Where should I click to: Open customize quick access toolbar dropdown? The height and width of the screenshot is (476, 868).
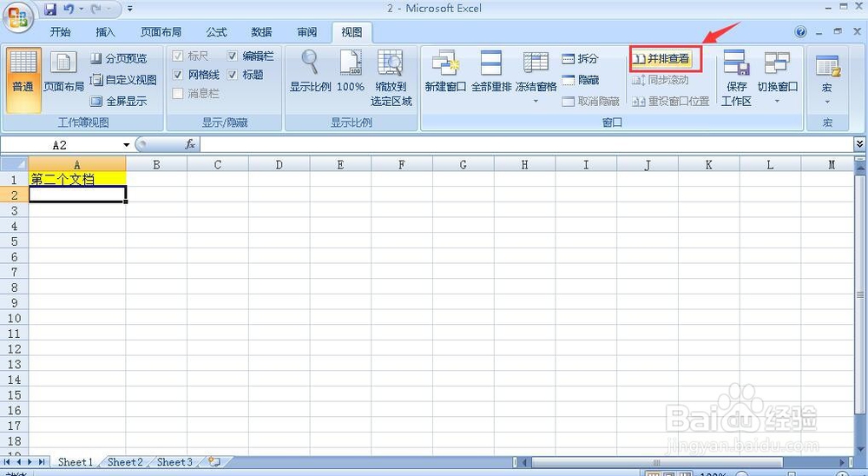tap(130, 9)
